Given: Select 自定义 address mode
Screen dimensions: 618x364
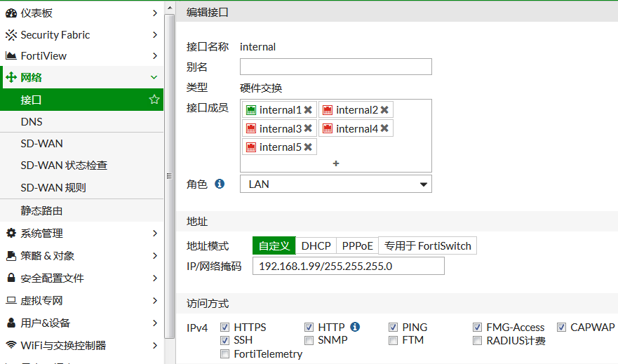Looking at the screenshot, I should [274, 245].
